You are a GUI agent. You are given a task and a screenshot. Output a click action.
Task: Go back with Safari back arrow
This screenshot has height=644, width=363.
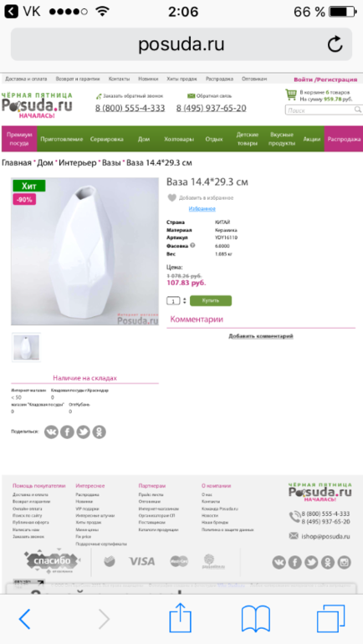tap(24, 619)
